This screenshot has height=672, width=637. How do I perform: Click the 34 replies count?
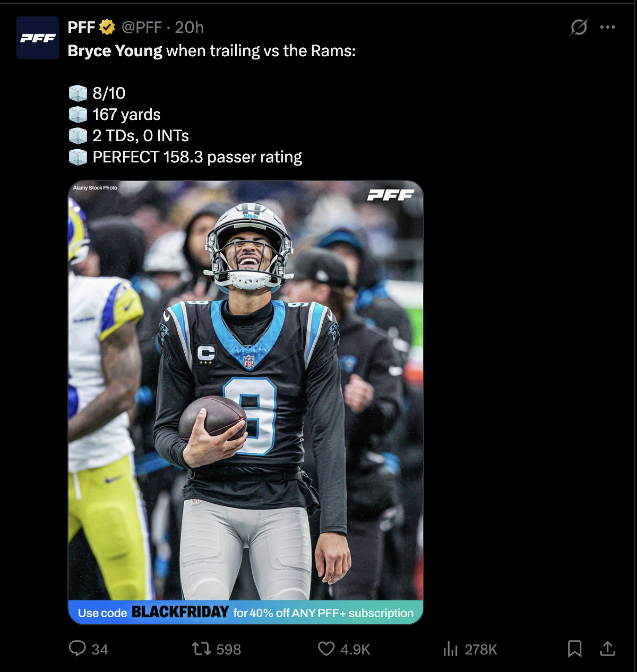tap(100, 649)
